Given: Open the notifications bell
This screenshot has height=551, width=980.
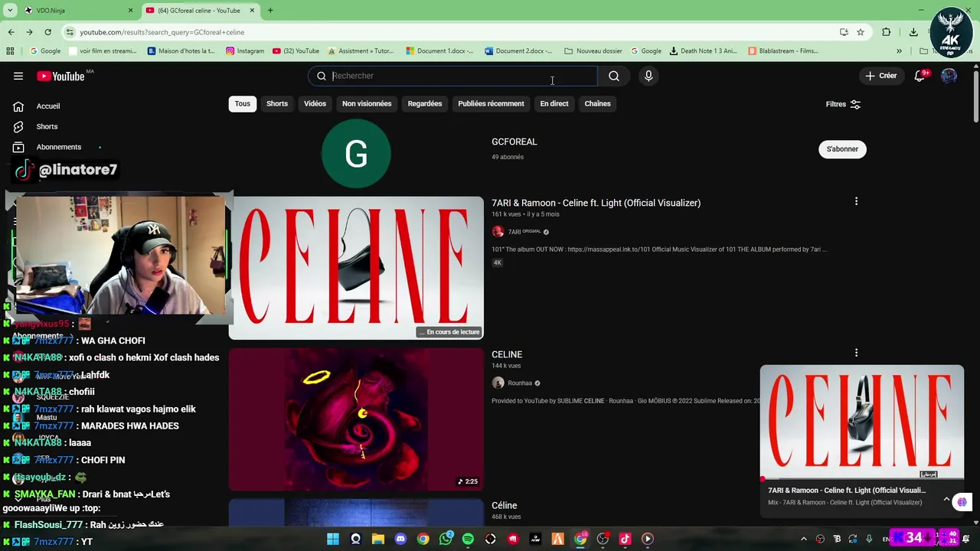Looking at the screenshot, I should coord(920,76).
